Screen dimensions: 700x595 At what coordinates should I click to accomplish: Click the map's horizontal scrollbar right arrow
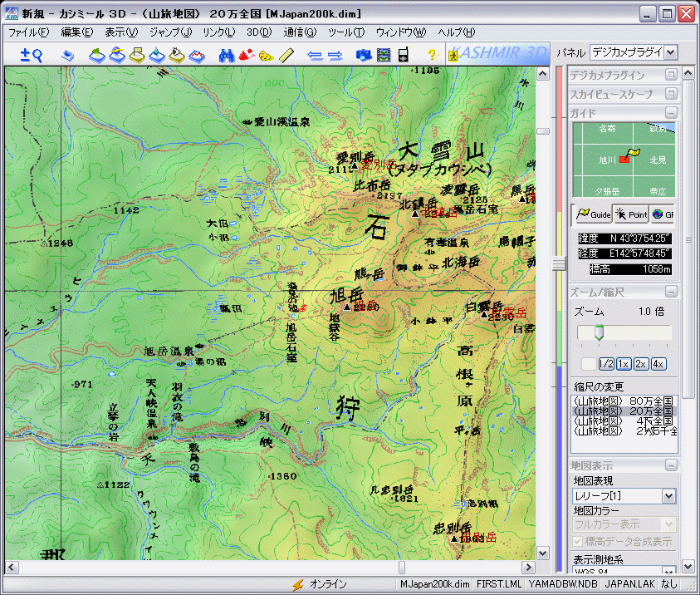(529, 568)
